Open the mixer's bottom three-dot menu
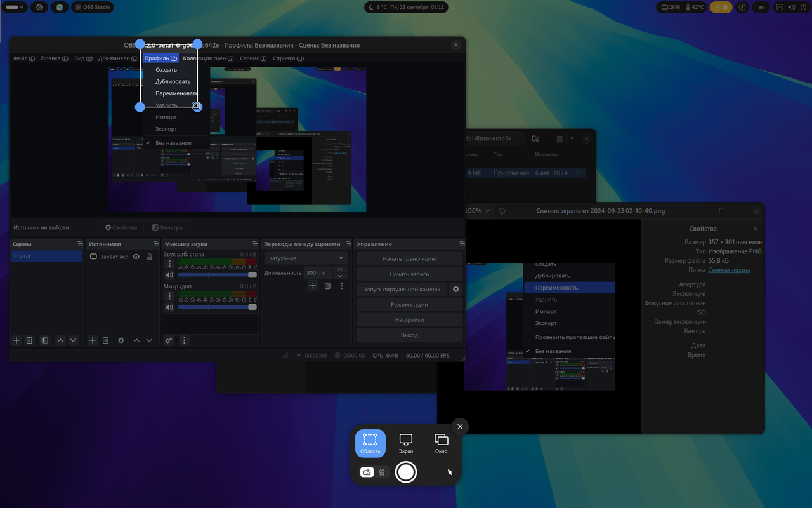Image resolution: width=812 pixels, height=508 pixels. pos(185,340)
